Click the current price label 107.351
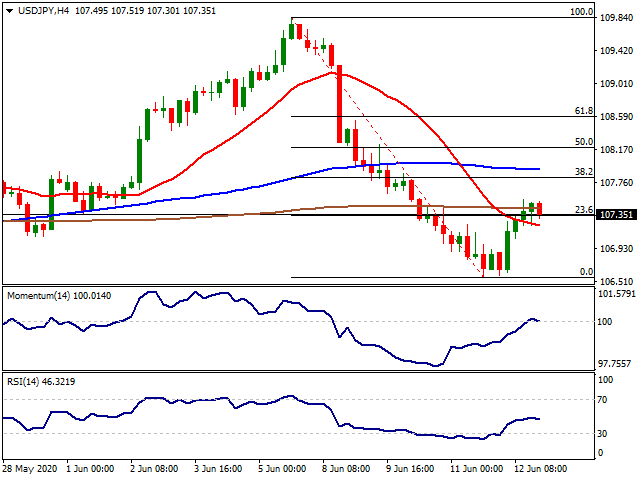 coord(616,215)
